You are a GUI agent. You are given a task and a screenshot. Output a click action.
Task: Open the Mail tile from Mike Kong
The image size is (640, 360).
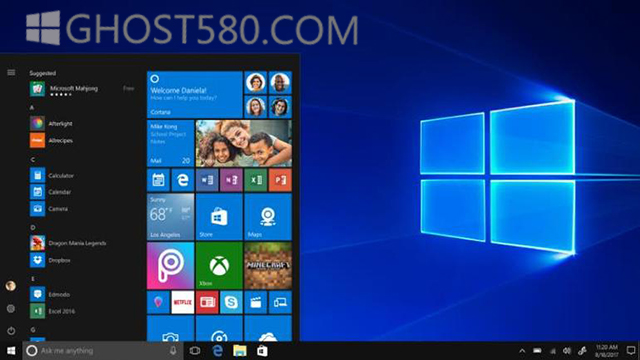[170, 143]
